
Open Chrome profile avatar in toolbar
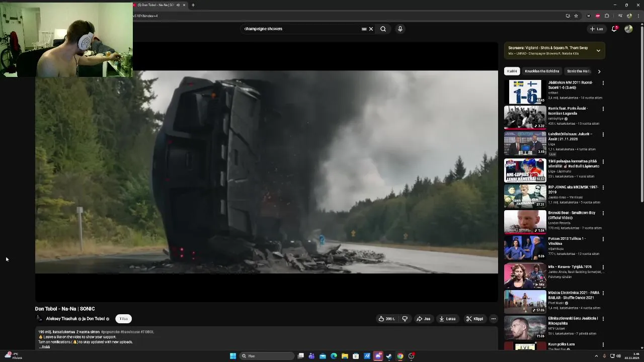(629, 16)
